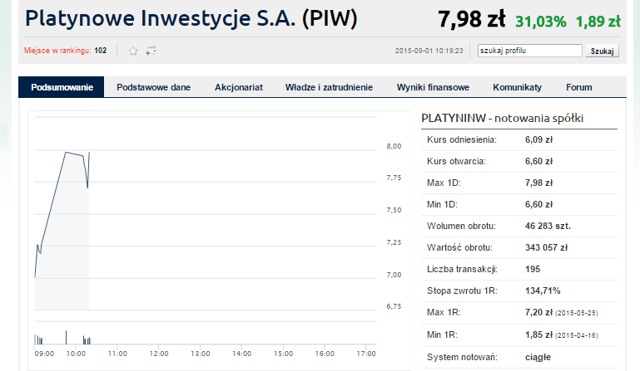Go to Władze i zatrudnienie tab
Screen dimensions: 640x371
(329, 87)
